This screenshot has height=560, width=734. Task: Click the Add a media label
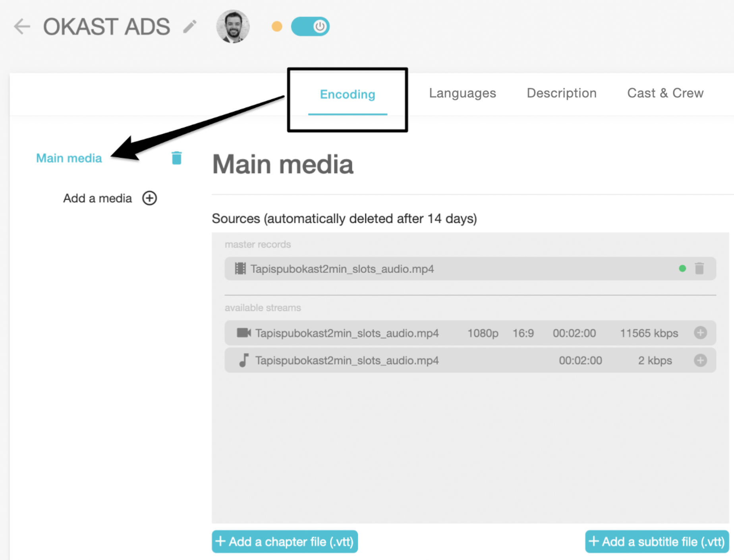[97, 198]
